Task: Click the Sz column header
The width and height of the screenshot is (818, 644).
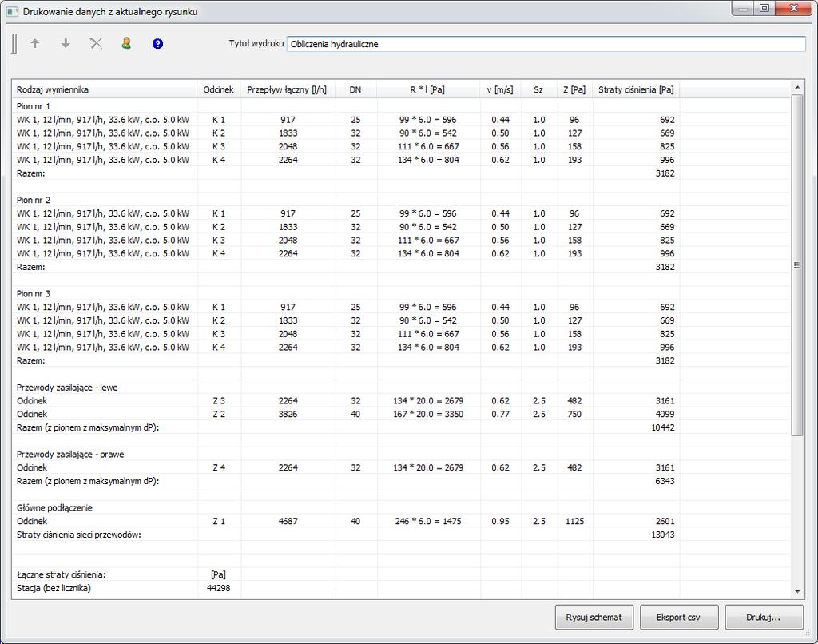Action: [539, 89]
